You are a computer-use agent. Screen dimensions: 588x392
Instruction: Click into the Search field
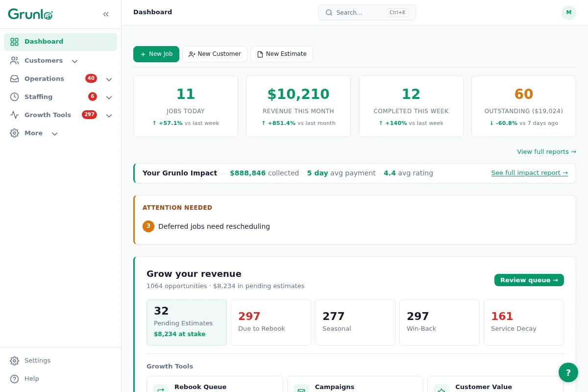coord(367,13)
